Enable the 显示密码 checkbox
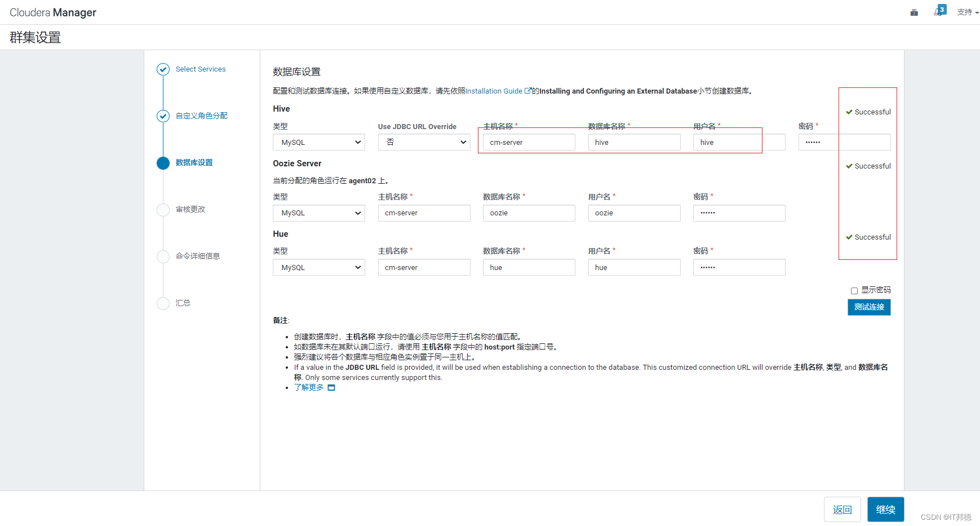The height and width of the screenshot is (526, 980). click(854, 291)
